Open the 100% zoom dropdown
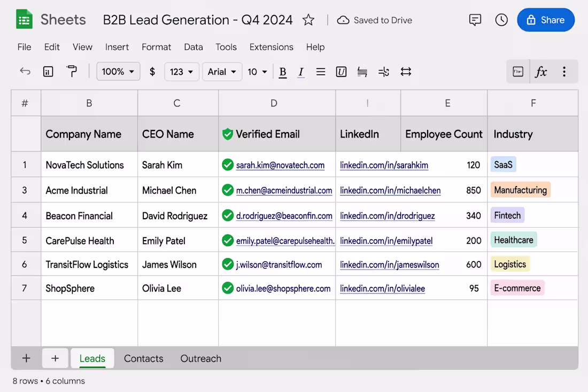 (x=118, y=71)
